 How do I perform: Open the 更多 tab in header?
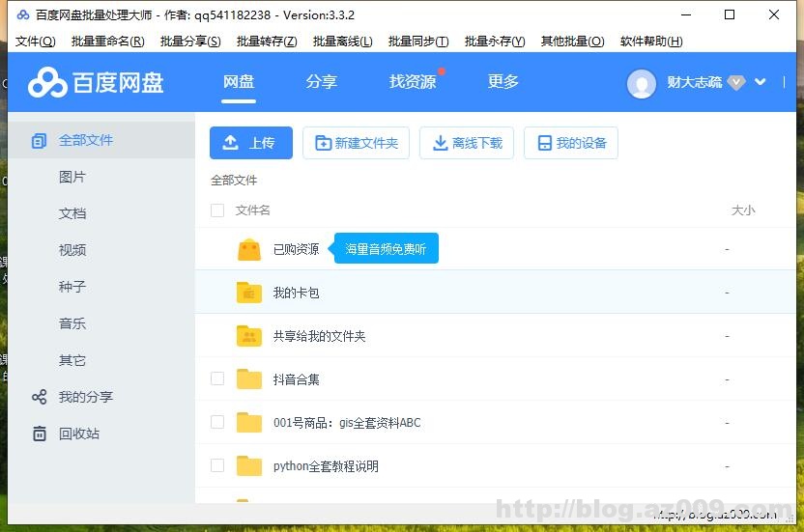pos(503,82)
